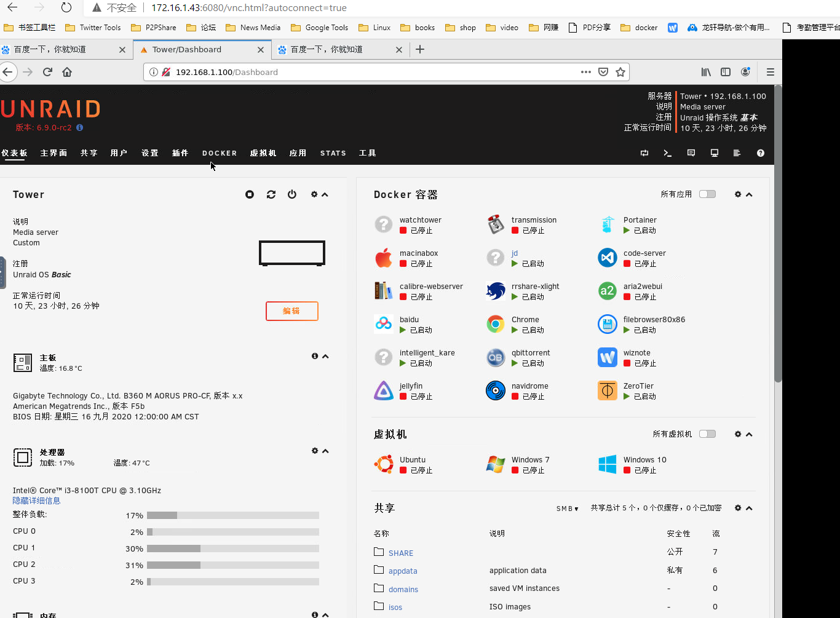Click the CPU 2 load bar

pos(233,565)
